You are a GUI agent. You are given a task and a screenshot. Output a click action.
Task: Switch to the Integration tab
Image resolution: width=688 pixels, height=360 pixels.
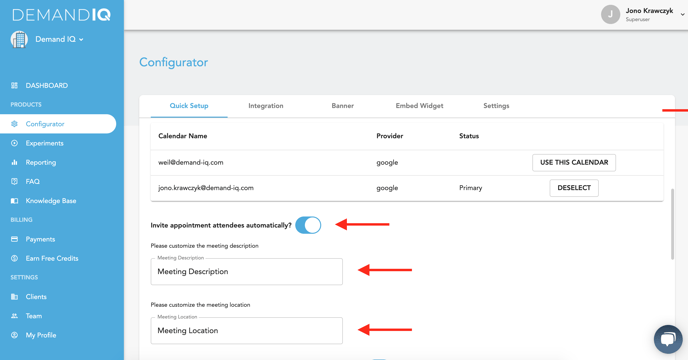(x=266, y=106)
